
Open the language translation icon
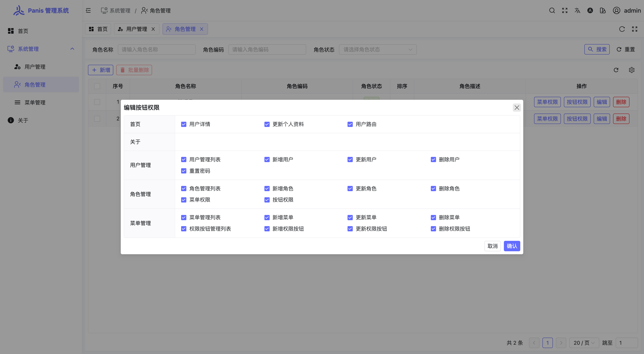click(577, 10)
